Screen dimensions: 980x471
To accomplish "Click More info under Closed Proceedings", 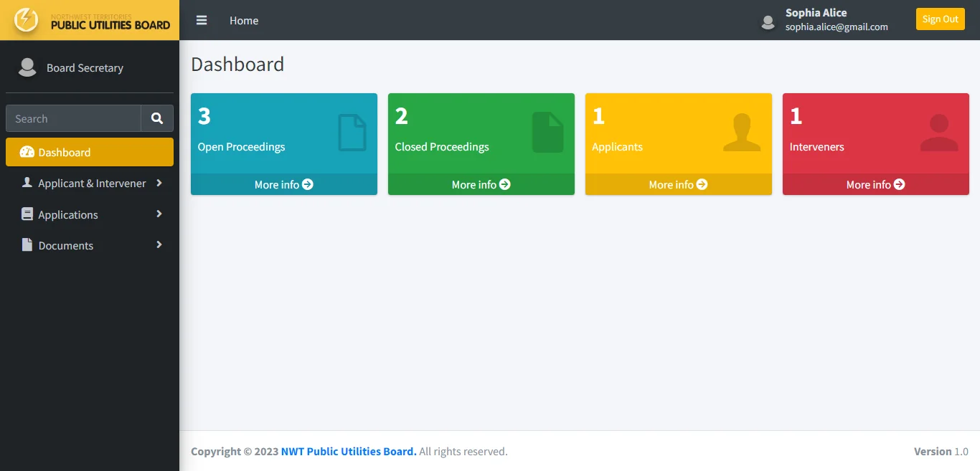I will (481, 184).
